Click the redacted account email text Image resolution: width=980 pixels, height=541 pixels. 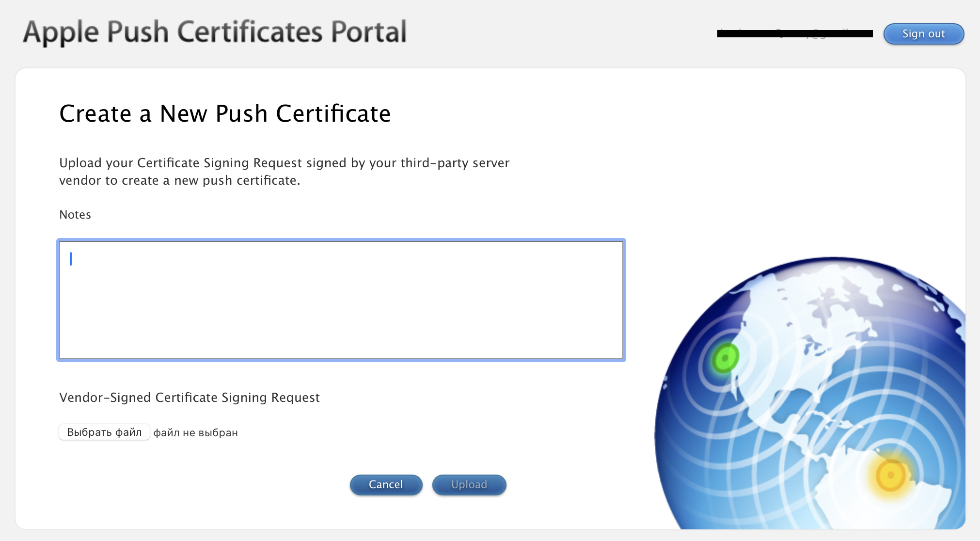tap(795, 33)
